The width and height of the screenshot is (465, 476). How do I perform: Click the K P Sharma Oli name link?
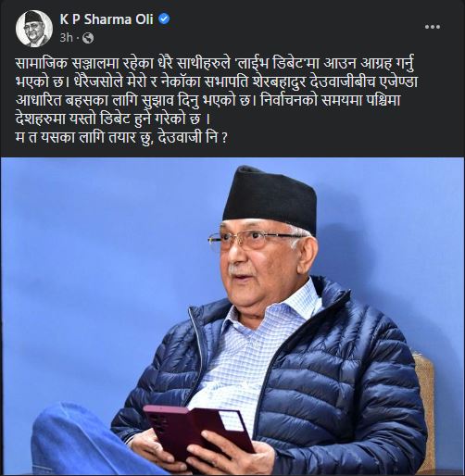[x=107, y=19]
